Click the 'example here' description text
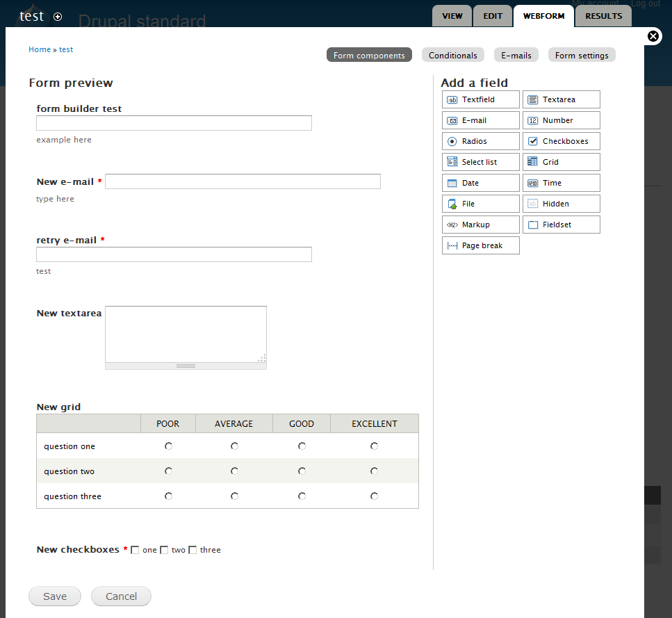672x618 pixels. [64, 140]
